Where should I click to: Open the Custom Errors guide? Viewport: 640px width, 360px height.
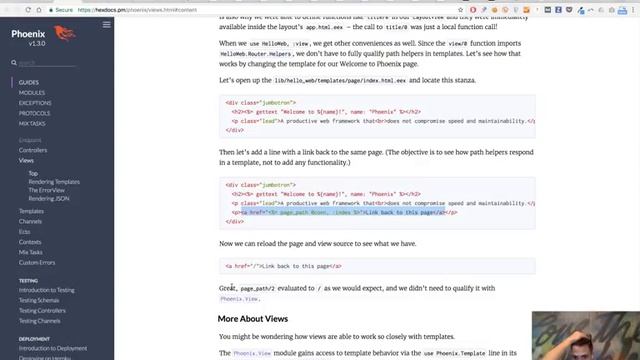click(37, 262)
